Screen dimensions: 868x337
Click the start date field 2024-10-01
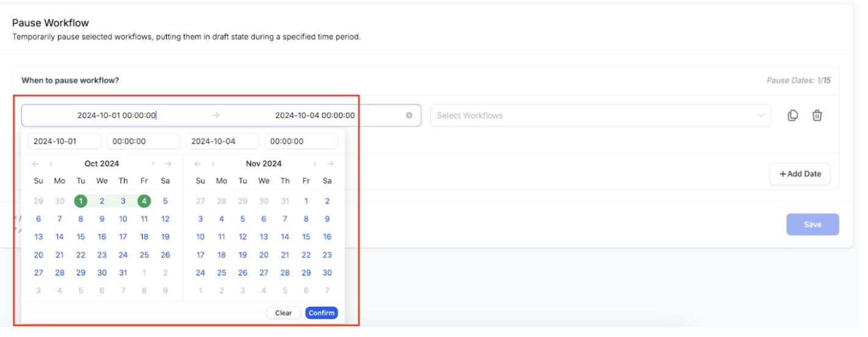(64, 141)
